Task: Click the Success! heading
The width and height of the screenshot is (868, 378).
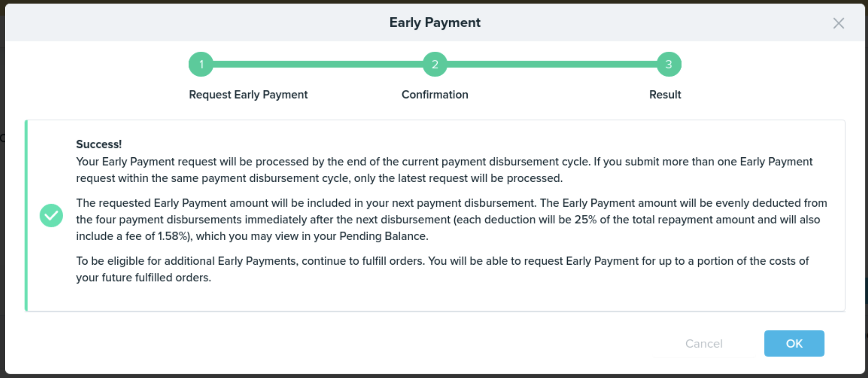Action: point(99,144)
